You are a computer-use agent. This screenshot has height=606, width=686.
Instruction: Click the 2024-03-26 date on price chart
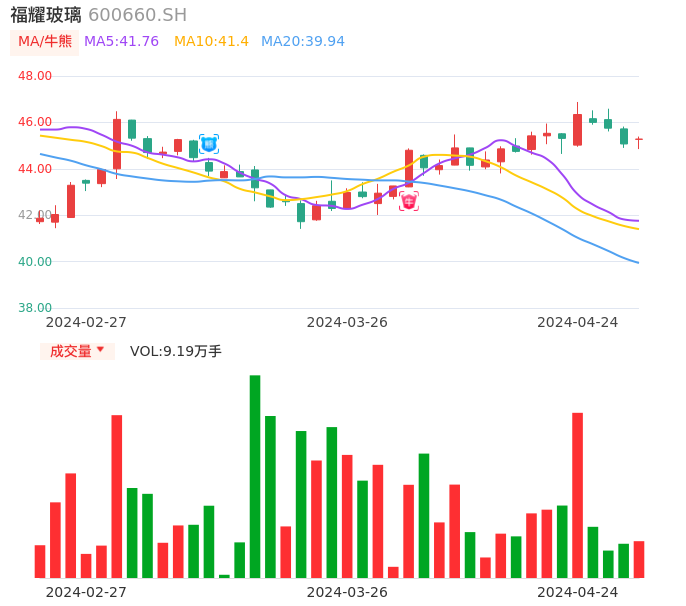[x=347, y=322]
